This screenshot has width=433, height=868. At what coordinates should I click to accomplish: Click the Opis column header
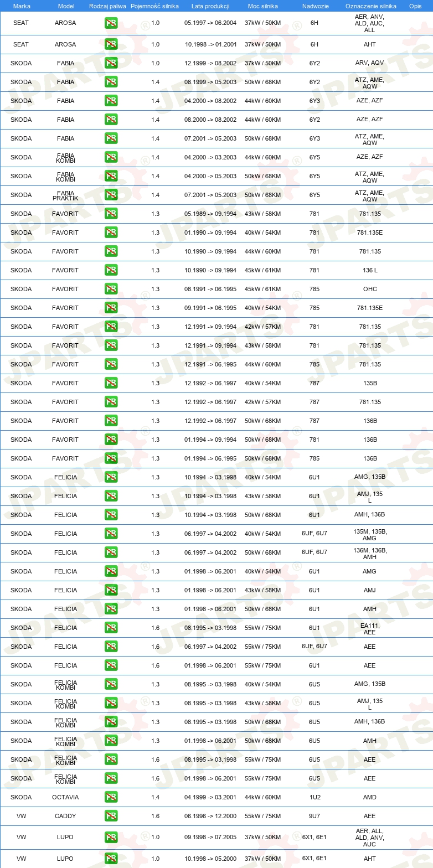coord(415,6)
